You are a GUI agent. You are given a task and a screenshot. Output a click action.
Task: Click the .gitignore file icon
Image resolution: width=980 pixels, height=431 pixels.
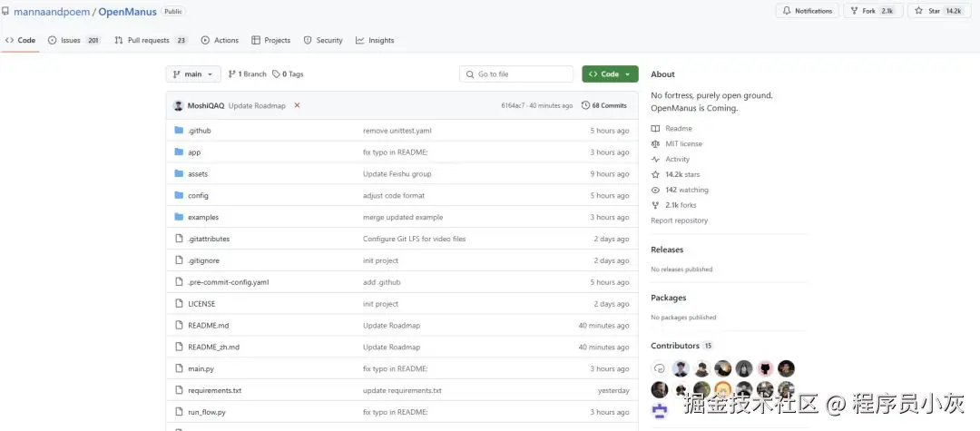[x=179, y=260]
